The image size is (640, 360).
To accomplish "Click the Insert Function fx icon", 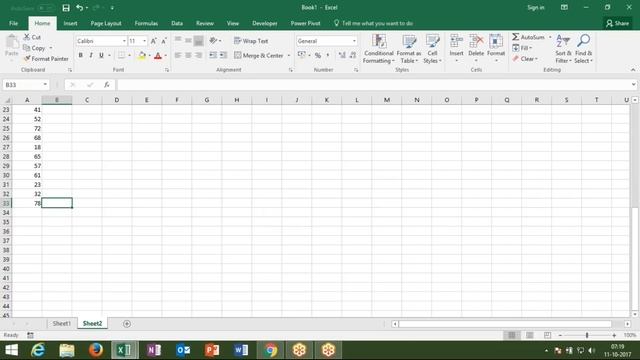I will [x=107, y=84].
